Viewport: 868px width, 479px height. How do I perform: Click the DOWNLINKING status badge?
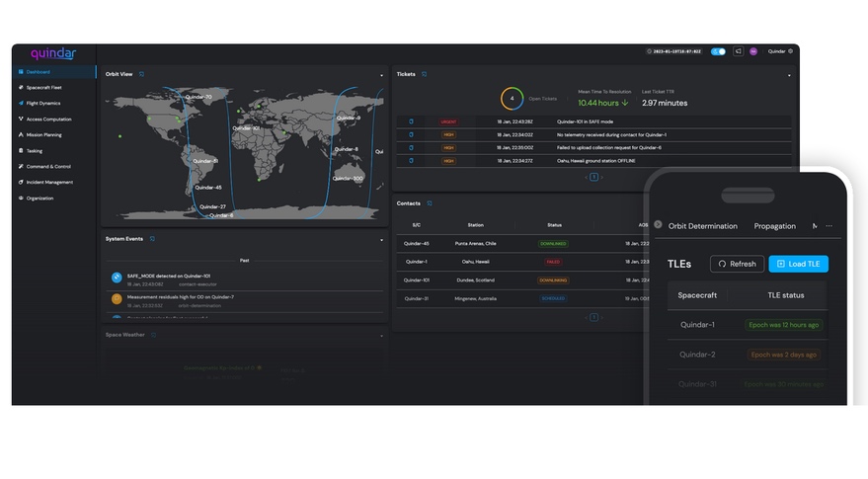553,280
